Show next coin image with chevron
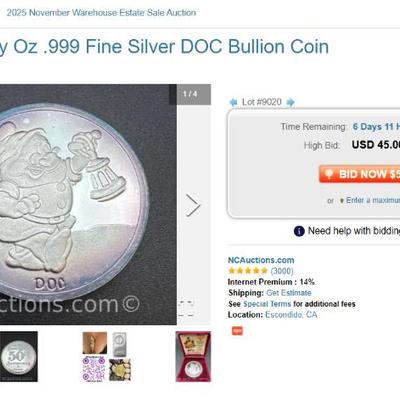Screen dimensions: 400x400 click(193, 205)
